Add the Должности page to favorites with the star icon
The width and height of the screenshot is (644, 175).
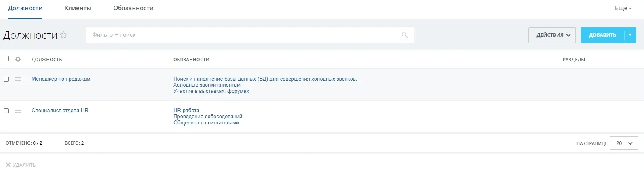point(63,35)
